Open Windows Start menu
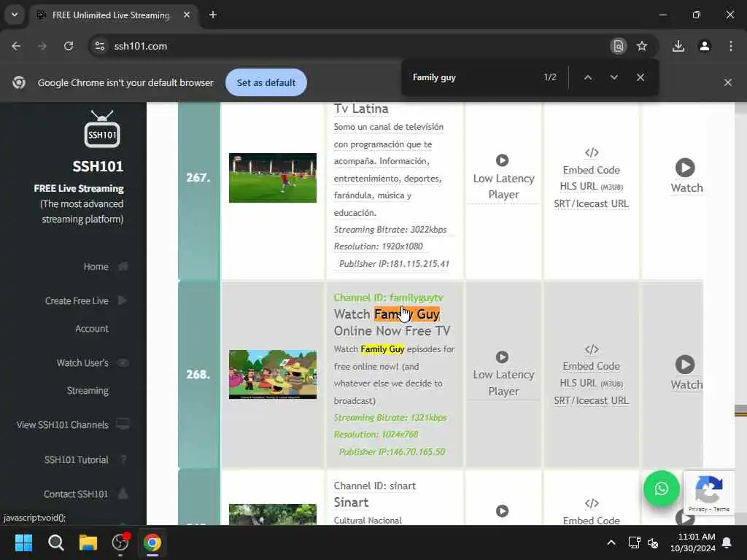This screenshot has height=560, width=747. tap(23, 542)
